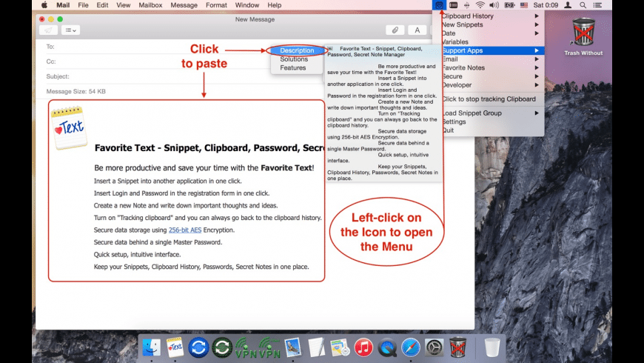Open the Window menu
Screen dimensions: 644x363
[246, 5]
